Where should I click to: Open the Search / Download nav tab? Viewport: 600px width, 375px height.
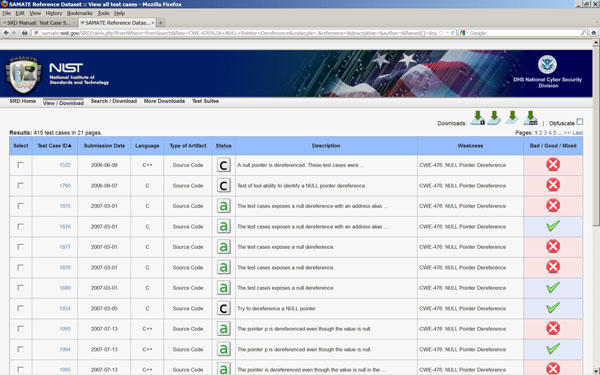tap(114, 101)
